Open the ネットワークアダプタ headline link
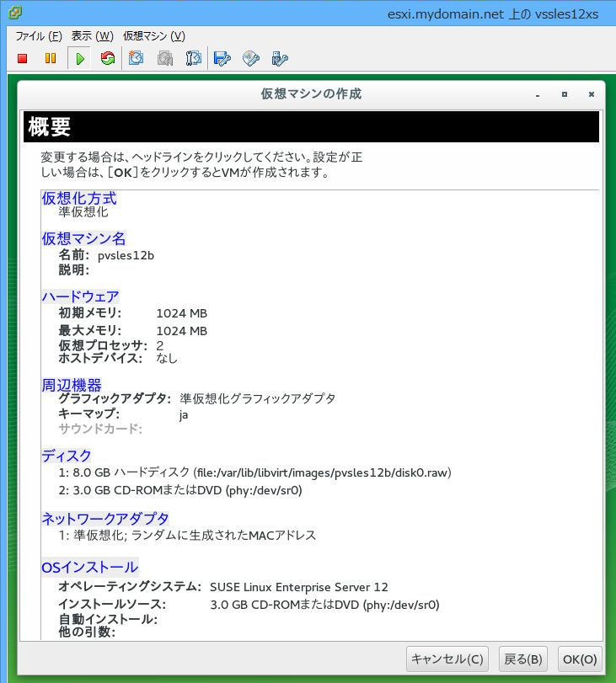 (105, 518)
